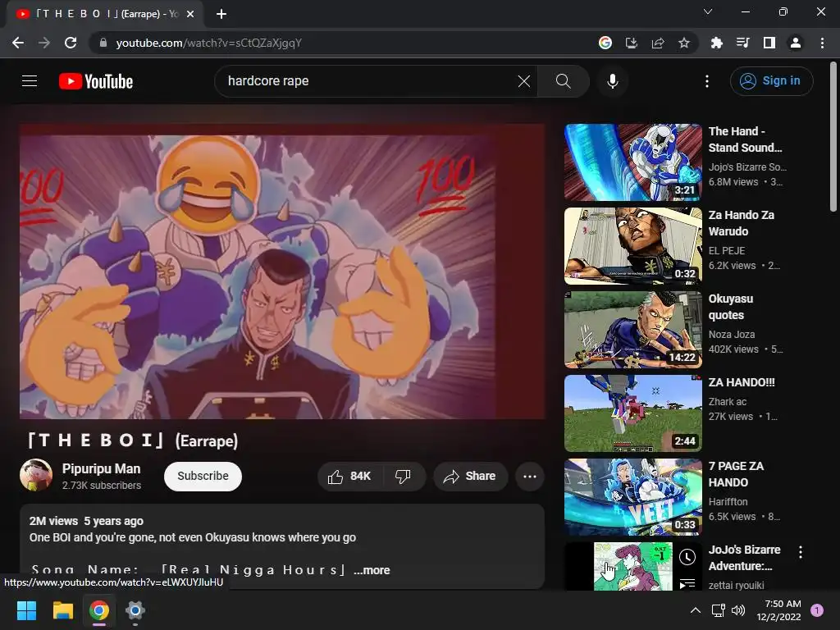
Task: Open a new Chrome tab
Action: (x=221, y=14)
